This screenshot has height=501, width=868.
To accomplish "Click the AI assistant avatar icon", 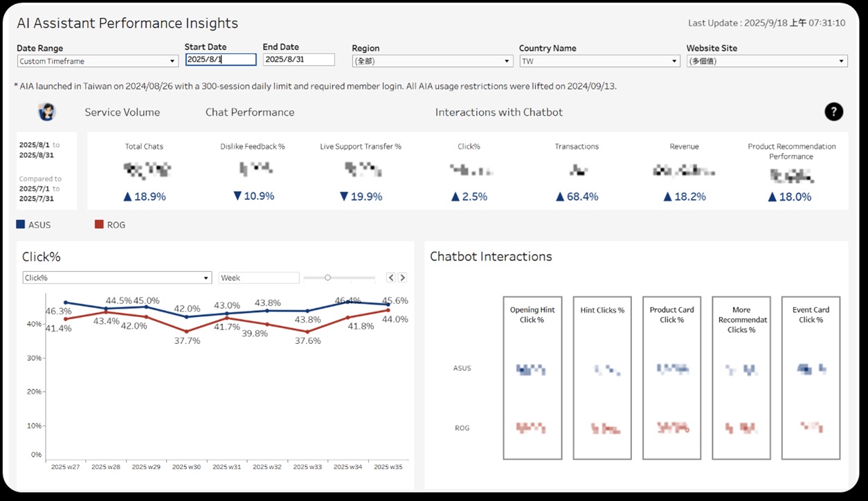I will pyautogui.click(x=47, y=112).
